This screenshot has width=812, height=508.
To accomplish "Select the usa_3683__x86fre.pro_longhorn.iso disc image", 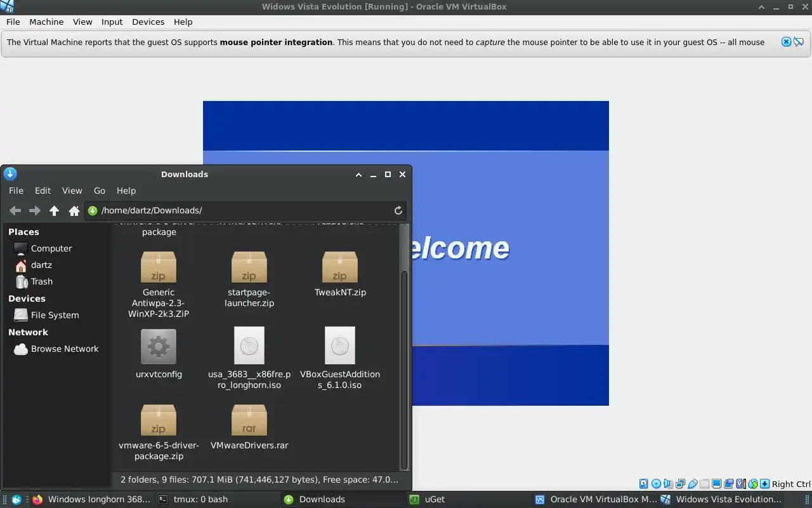I will pos(249,359).
